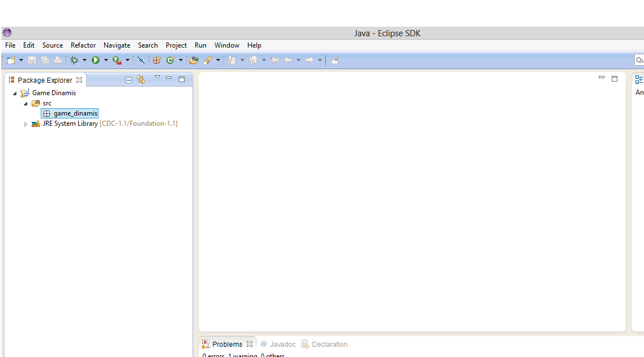Click the Save All icon
The height and width of the screenshot is (357, 644).
click(x=45, y=61)
